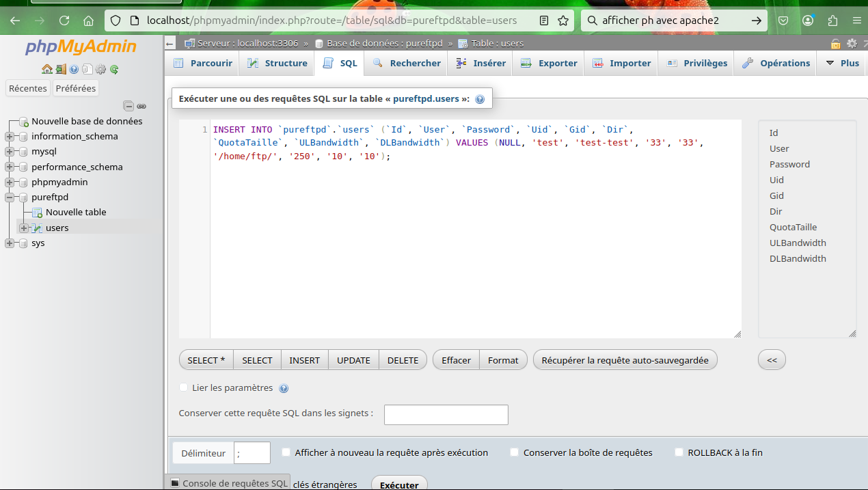
Task: Insert an UPDATE query template
Action: click(x=354, y=360)
